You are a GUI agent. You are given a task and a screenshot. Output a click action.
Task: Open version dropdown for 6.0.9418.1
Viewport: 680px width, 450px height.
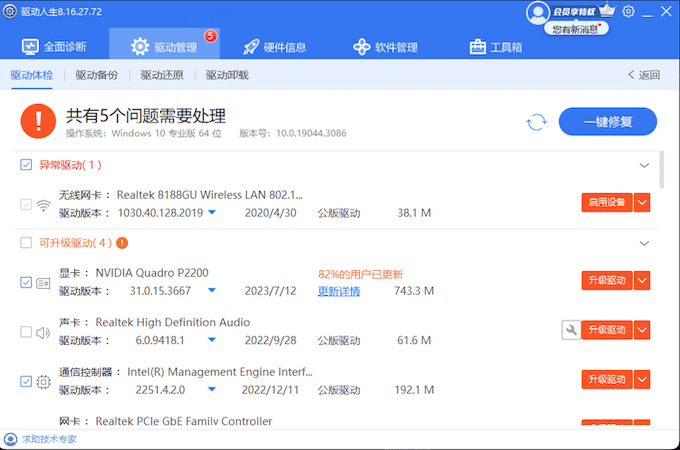tap(212, 340)
